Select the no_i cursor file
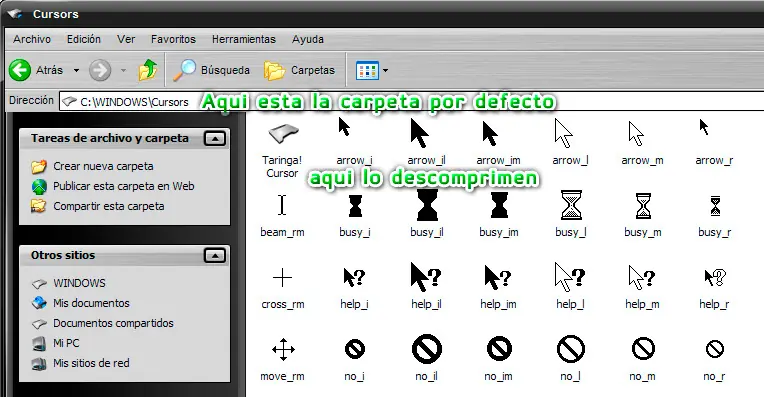 coord(355,359)
